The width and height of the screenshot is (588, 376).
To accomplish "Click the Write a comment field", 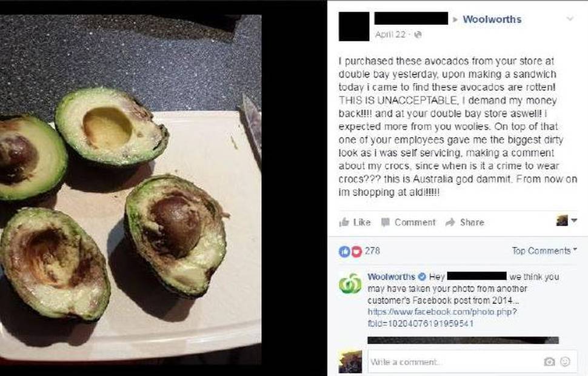I will (472, 361).
